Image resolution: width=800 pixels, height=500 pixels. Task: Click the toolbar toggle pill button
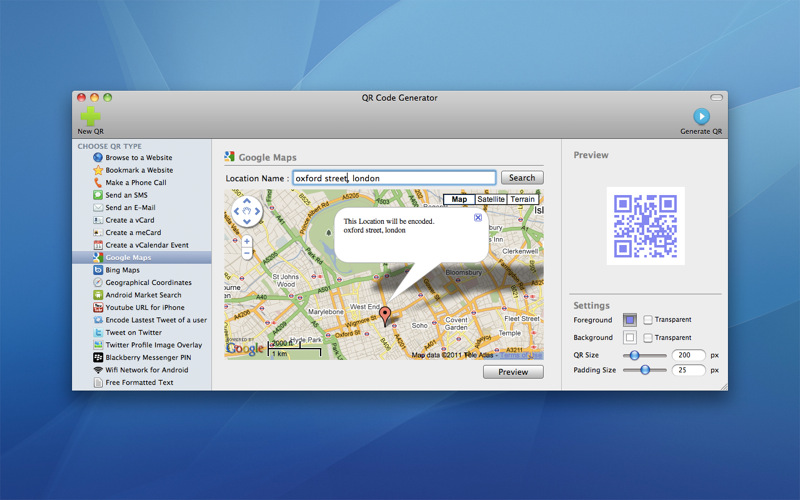(716, 97)
